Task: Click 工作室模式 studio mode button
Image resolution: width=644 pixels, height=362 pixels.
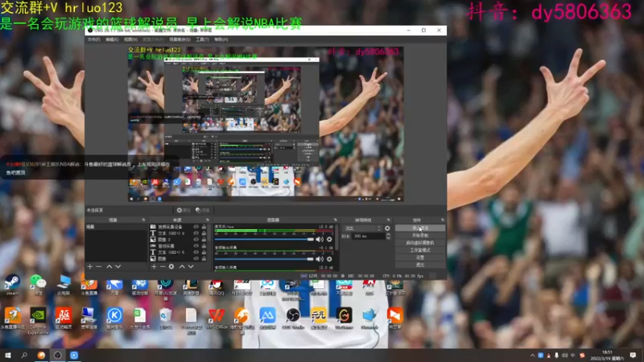Action: click(x=419, y=250)
